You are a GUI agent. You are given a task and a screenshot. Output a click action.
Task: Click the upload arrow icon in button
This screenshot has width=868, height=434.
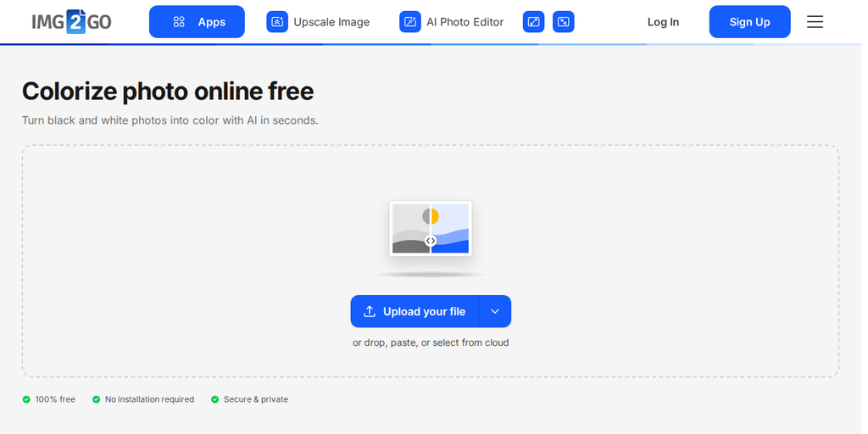[x=370, y=312]
